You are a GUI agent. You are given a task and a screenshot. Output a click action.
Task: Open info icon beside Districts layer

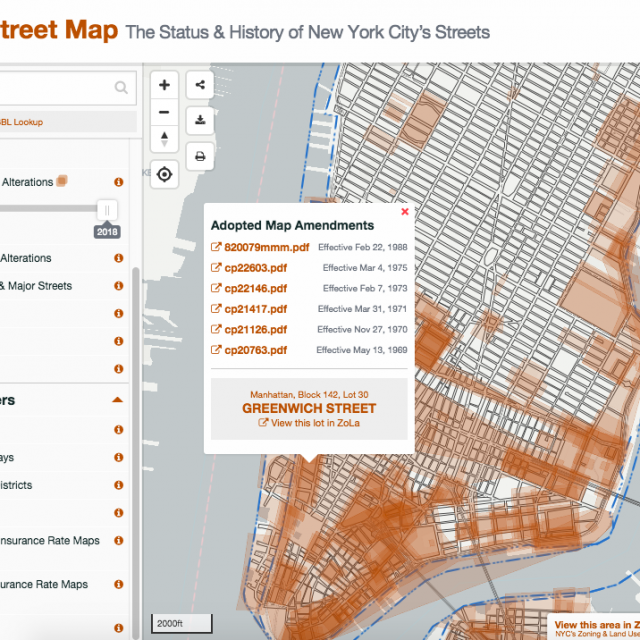pos(119,486)
